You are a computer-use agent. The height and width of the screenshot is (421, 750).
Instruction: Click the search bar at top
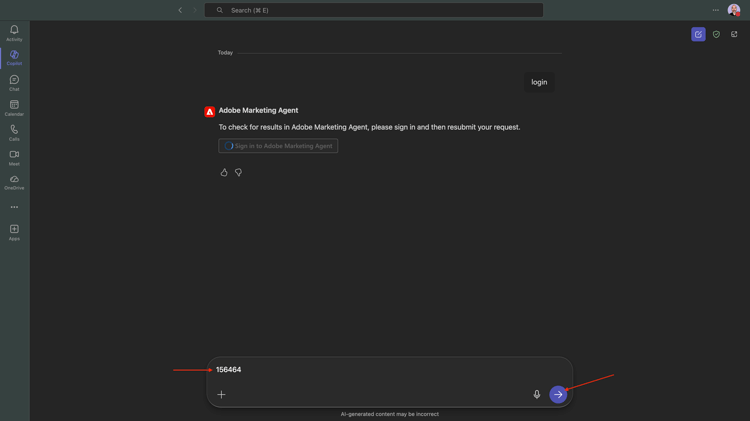pos(374,10)
